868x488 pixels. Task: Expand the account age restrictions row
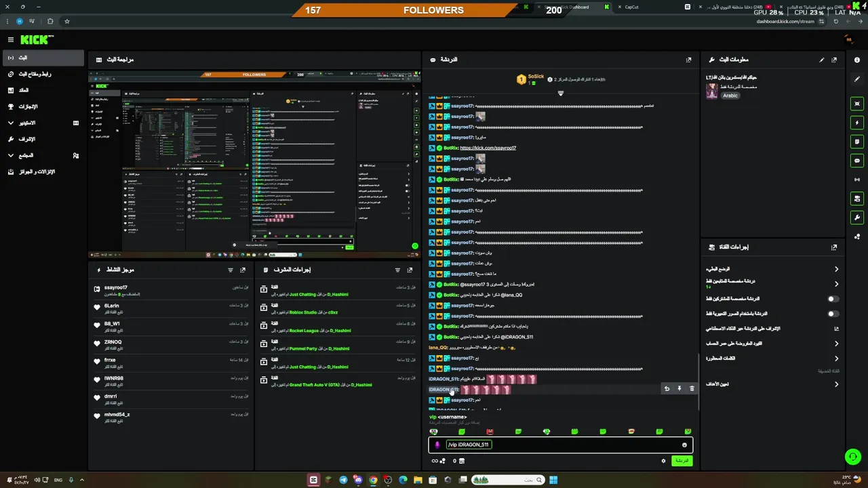(x=773, y=344)
